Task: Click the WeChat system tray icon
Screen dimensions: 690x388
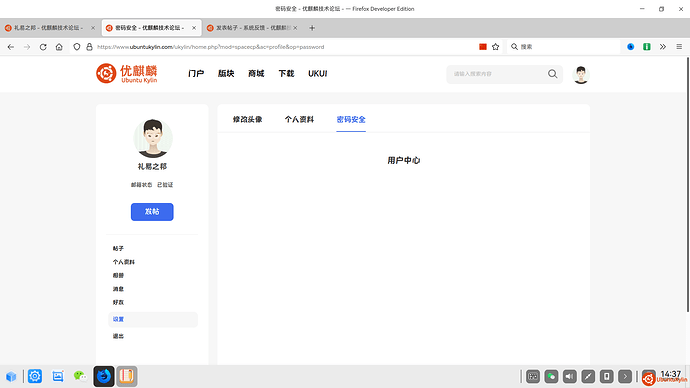Action: click(x=551, y=377)
